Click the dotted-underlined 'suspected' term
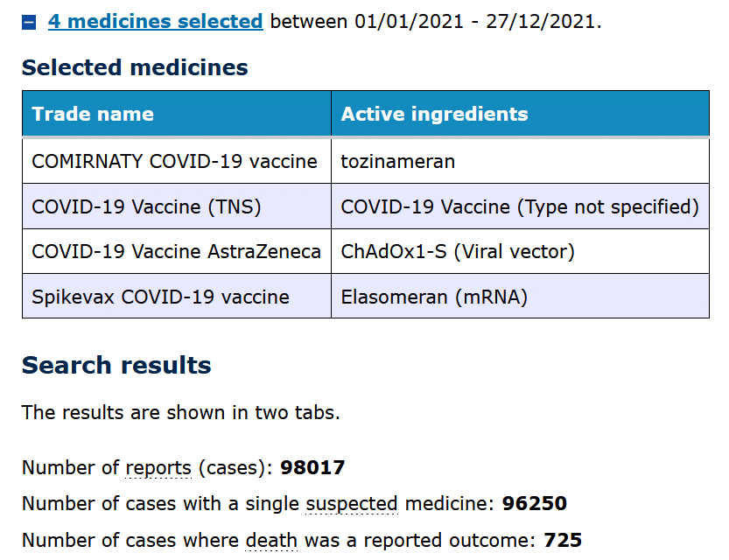Screen dimensions: 729x560 click(x=352, y=504)
